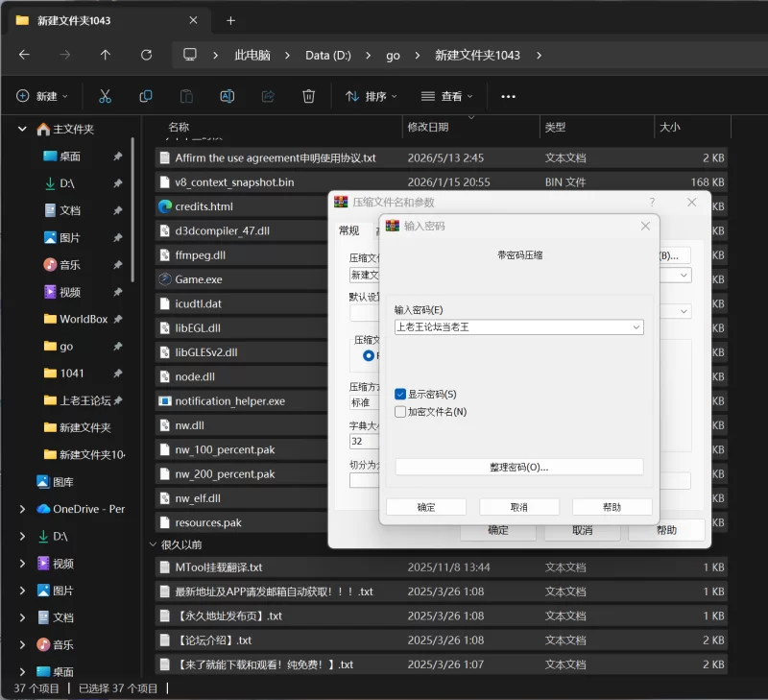Select 音乐 pinned folder in sidebar
Screen dimensions: 768x700
(x=69, y=265)
